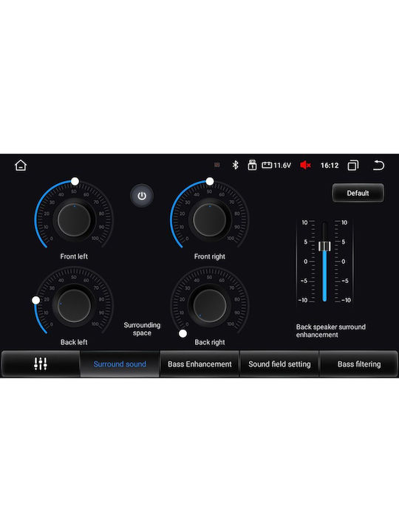
Task: Click the Front right dial's white handle
Action: [x=210, y=181]
